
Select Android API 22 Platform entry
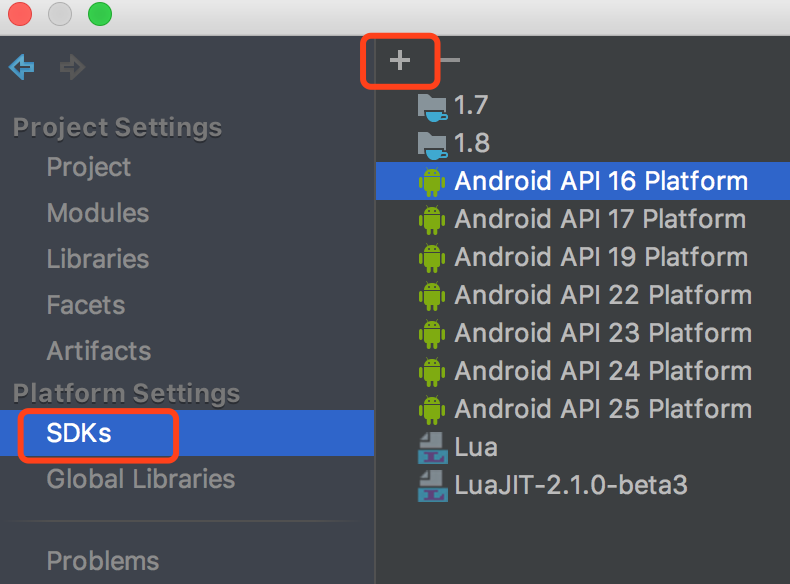click(x=602, y=295)
